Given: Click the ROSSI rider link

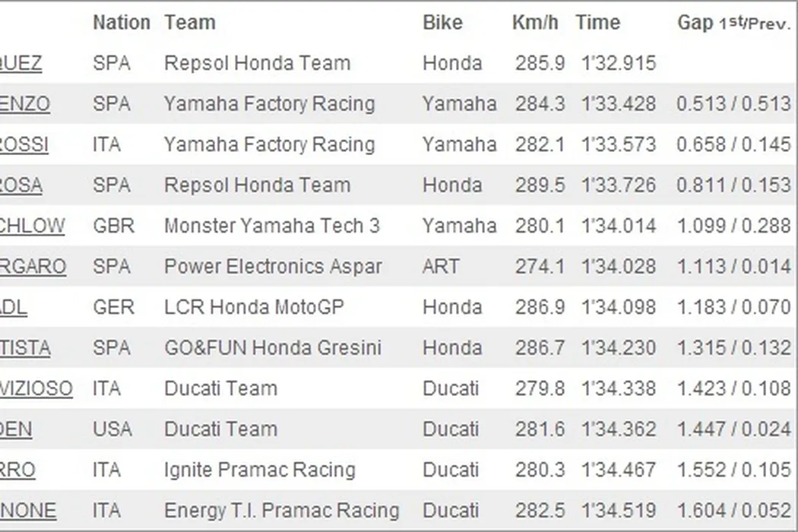Looking at the screenshot, I should pos(24,144).
